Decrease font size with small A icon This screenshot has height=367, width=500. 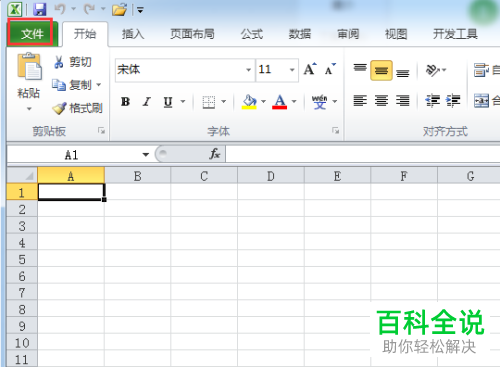click(x=330, y=69)
